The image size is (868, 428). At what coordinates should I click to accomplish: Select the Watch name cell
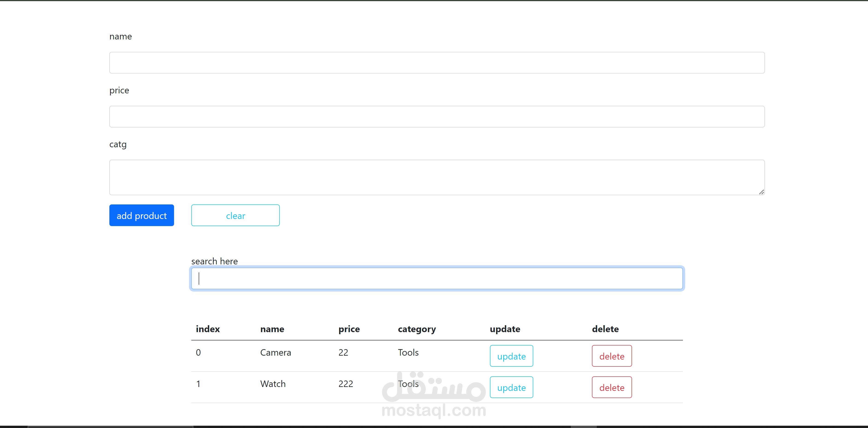click(x=273, y=384)
